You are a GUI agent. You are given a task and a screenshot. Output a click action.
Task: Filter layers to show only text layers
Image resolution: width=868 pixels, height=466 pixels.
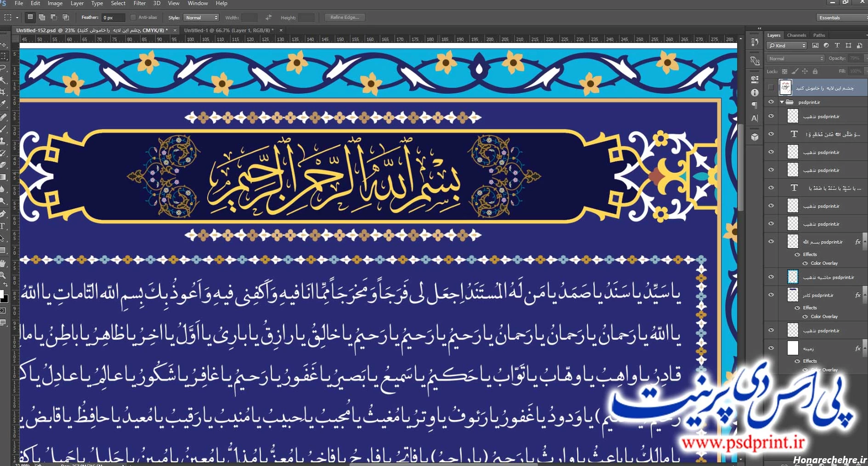pos(837,45)
